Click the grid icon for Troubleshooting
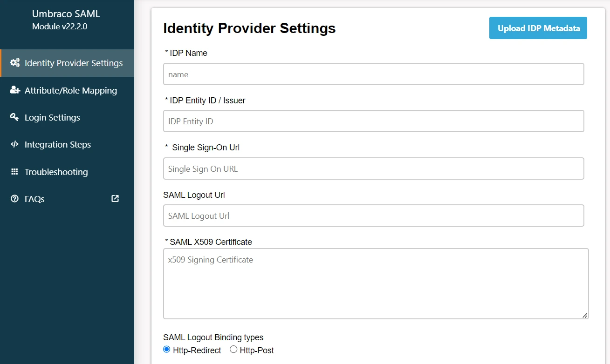The width and height of the screenshot is (610, 364). pos(14,172)
